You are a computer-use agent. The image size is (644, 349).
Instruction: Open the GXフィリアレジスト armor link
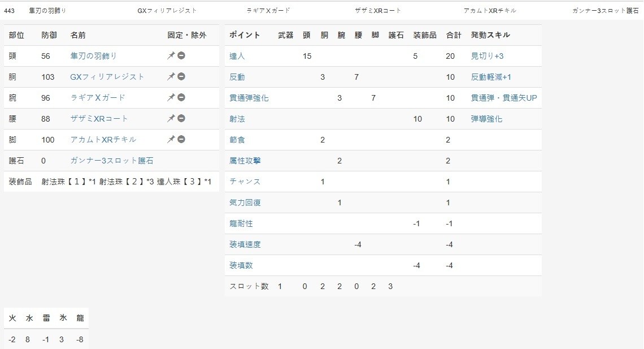click(107, 77)
